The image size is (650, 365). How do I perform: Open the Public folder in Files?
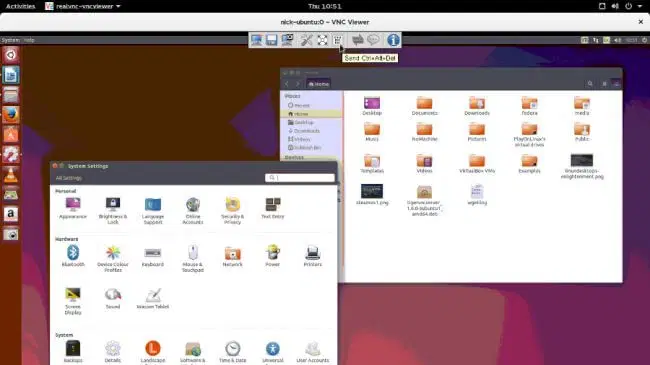coord(582,132)
